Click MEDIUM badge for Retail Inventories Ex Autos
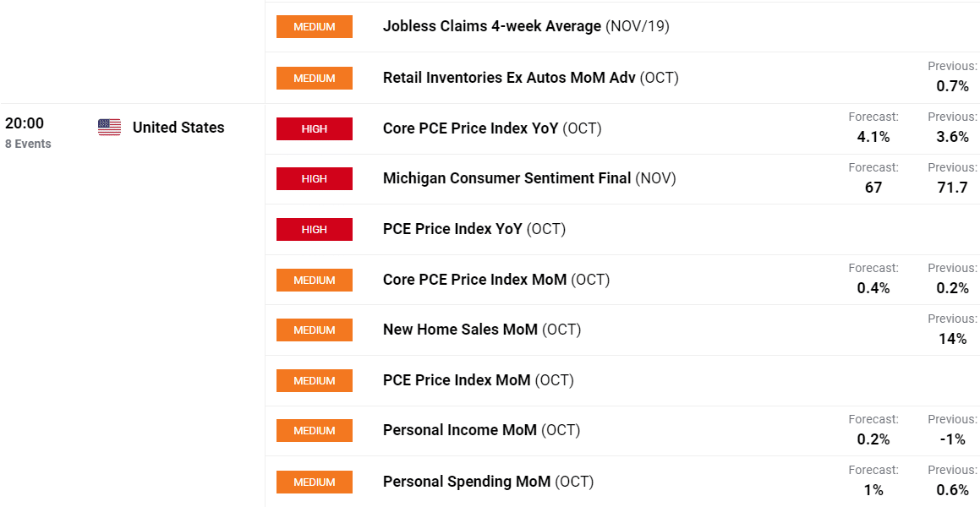980x507 pixels. 315,78
